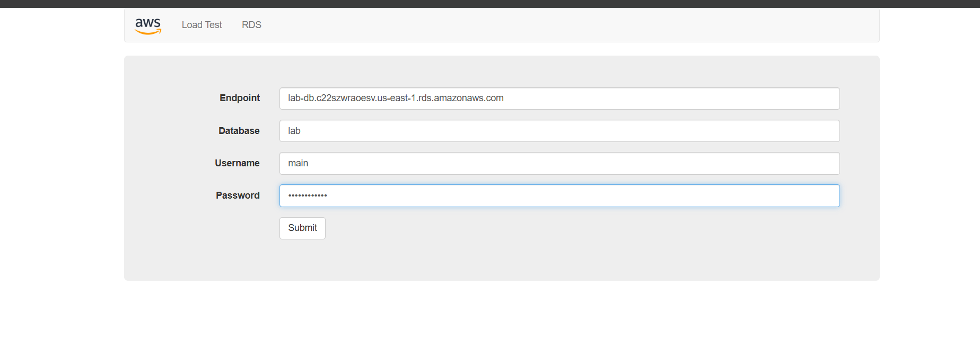980x348 pixels.
Task: Click the "lab" text in Database field
Action: click(294, 131)
